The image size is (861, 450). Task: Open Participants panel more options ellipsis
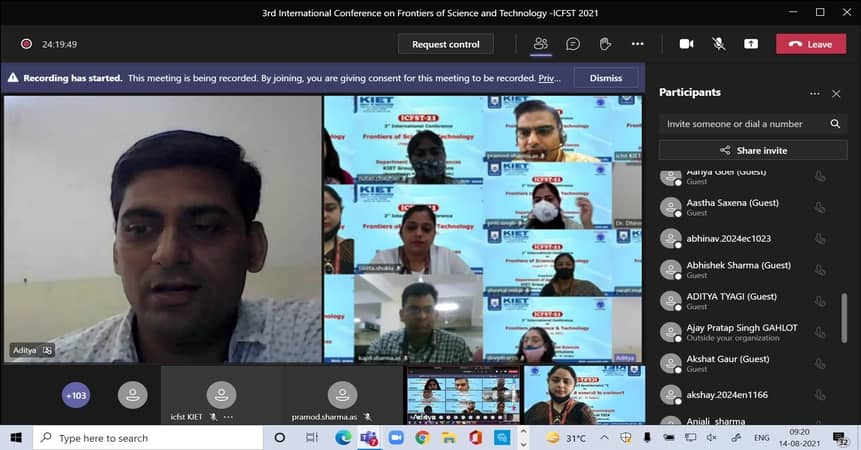tap(814, 93)
